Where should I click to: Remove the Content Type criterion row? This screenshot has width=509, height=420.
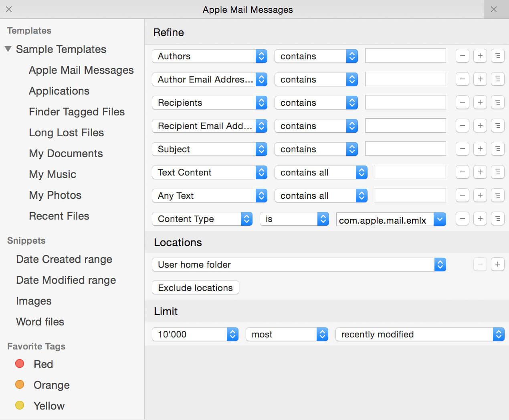[x=462, y=218]
